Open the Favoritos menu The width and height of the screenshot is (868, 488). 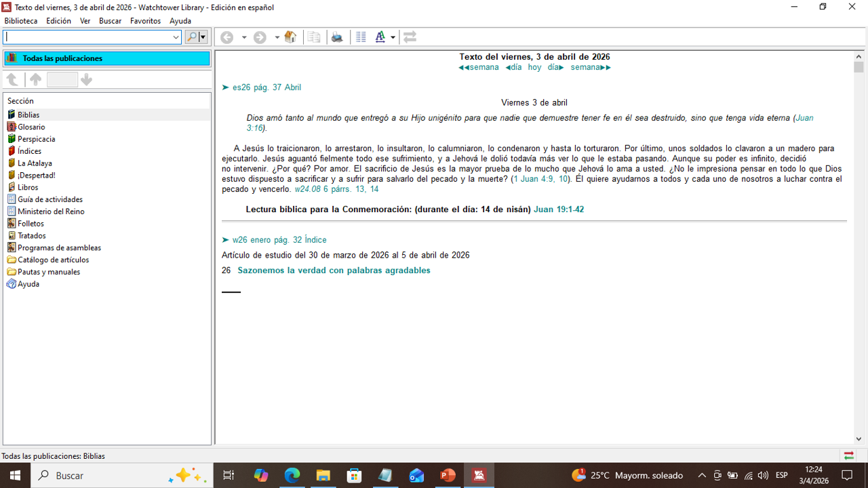[x=145, y=21]
